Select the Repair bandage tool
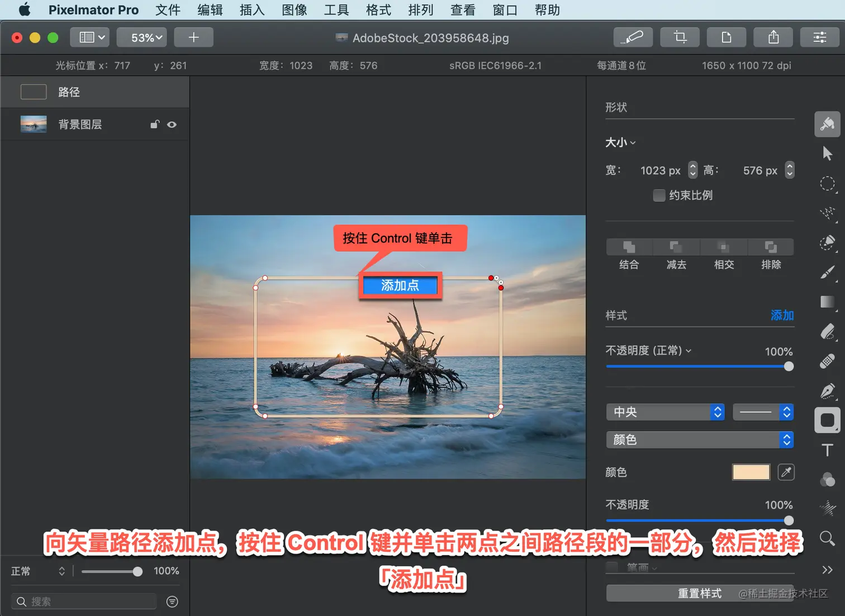 [x=827, y=361]
